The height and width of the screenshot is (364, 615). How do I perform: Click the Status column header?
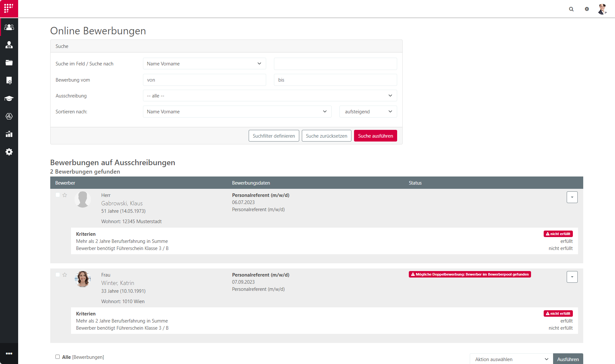[x=415, y=183]
